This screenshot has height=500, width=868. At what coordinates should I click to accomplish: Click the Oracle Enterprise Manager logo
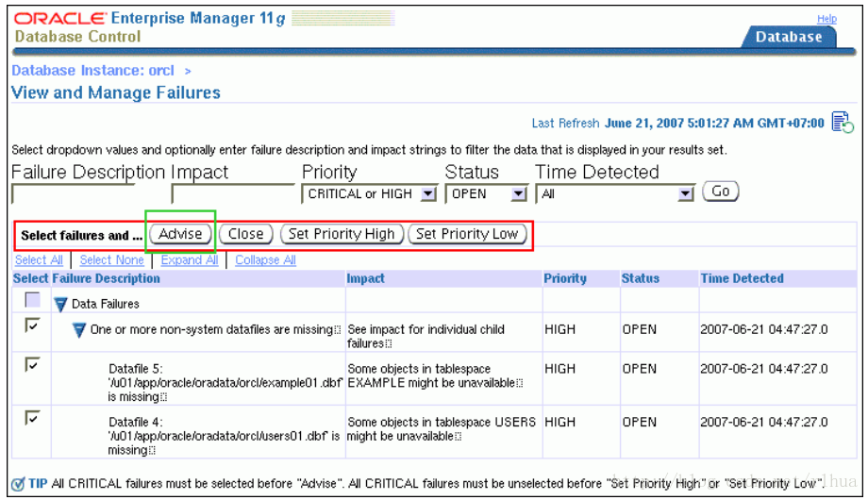[149, 18]
